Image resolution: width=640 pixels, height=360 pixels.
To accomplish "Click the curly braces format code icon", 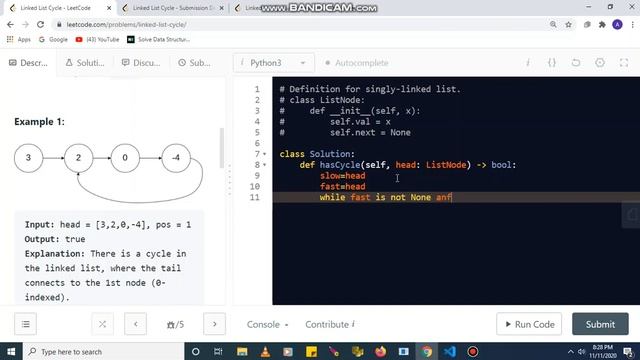I will coord(552,63).
